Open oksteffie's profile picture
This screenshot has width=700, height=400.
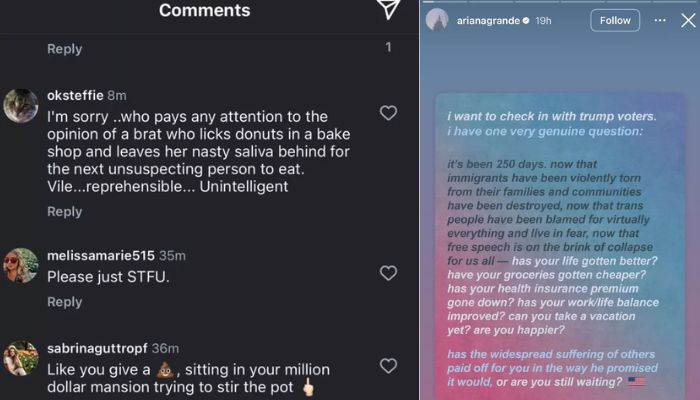point(20,105)
